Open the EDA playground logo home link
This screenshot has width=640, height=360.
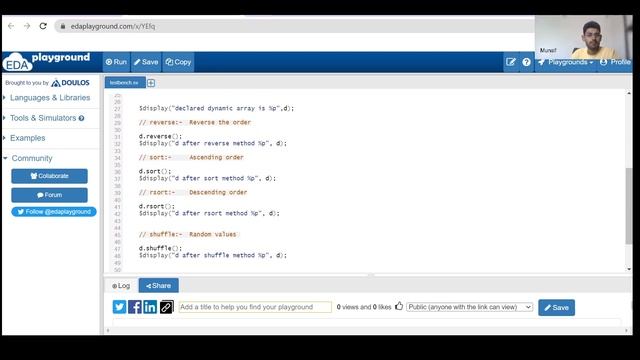coord(47,62)
